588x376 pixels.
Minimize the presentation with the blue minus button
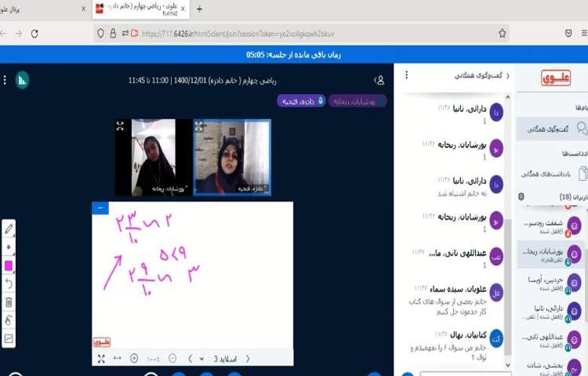click(100, 208)
